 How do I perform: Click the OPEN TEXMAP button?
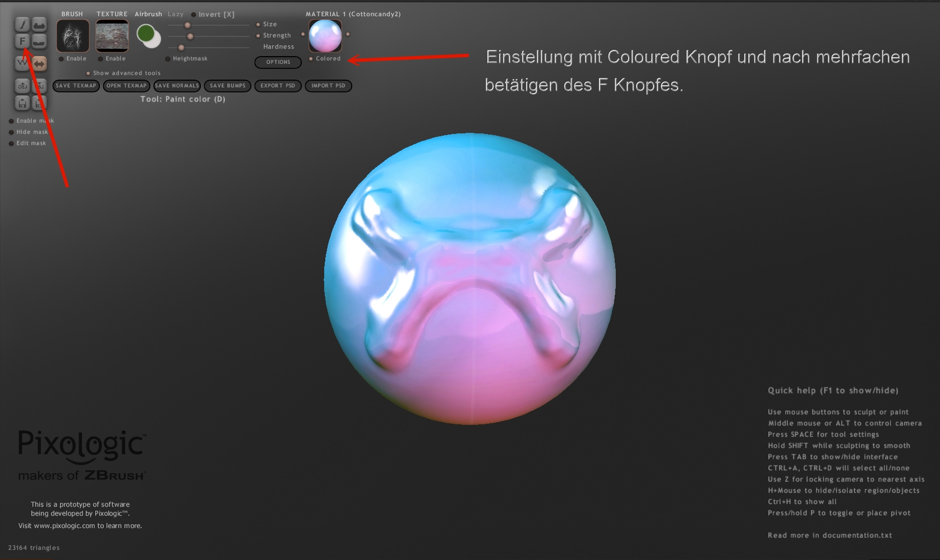(x=127, y=86)
